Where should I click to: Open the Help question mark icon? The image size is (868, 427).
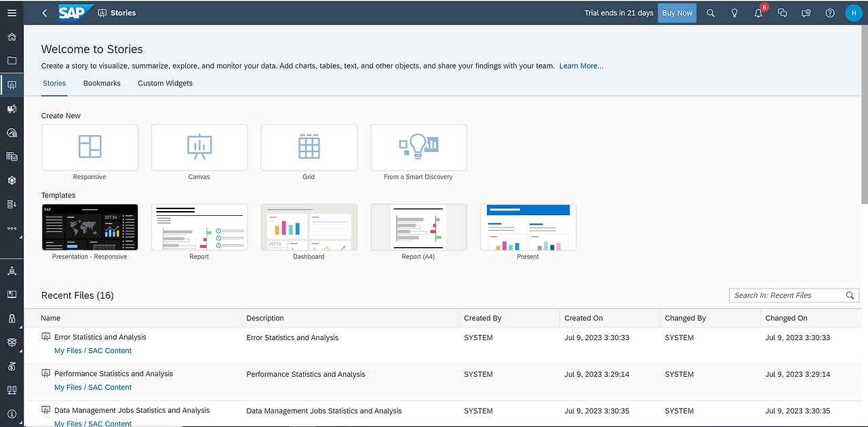pos(829,12)
